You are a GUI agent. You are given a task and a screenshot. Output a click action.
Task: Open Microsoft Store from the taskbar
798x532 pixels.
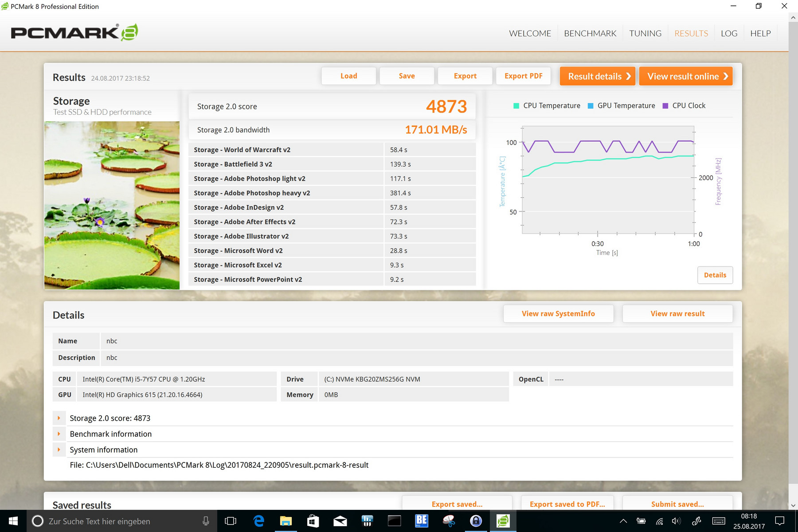313,521
